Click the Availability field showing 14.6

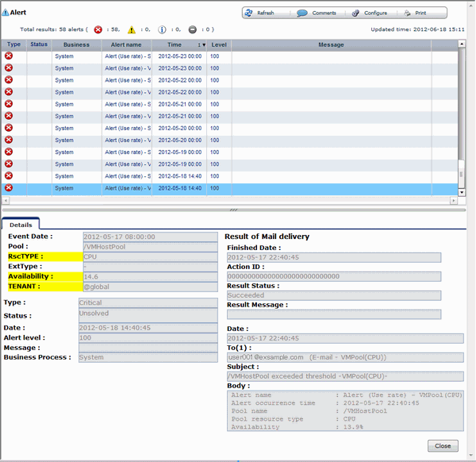point(150,277)
